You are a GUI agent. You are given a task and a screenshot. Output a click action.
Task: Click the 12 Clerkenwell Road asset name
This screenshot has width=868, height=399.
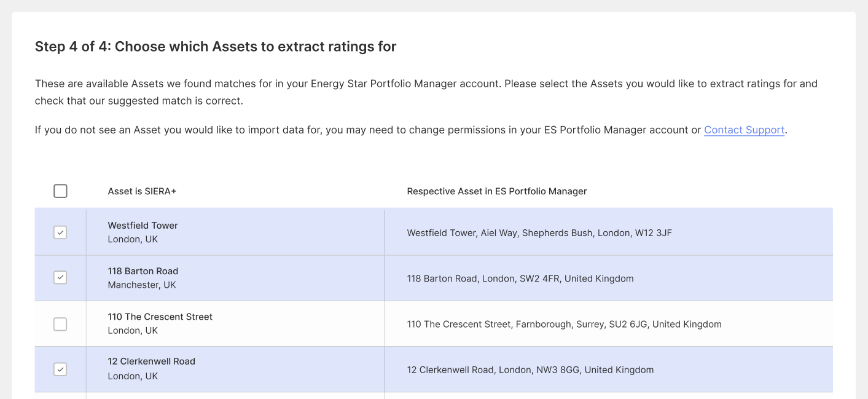click(x=151, y=361)
